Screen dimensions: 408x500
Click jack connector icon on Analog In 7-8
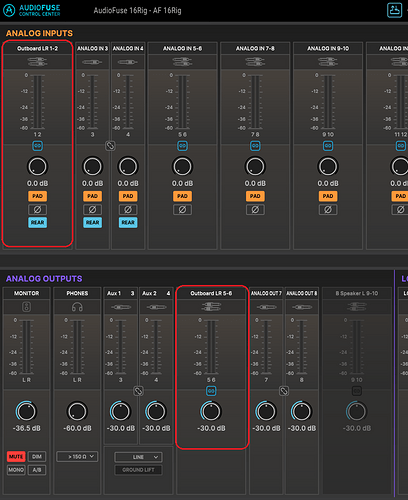coord(255,62)
